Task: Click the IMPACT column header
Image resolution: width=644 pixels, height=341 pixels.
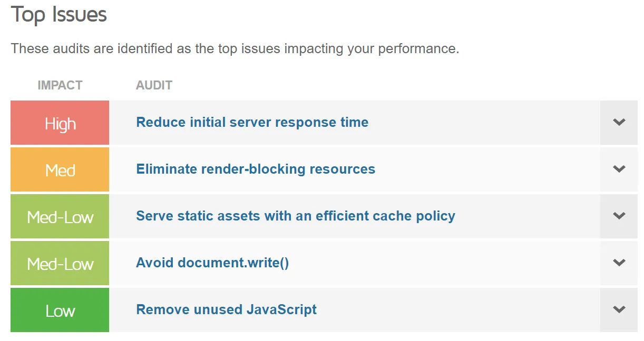Action: point(60,85)
